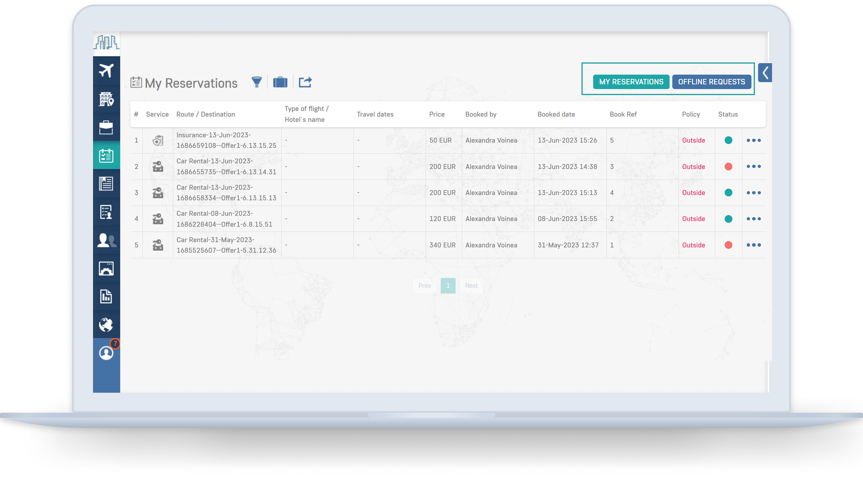Open the travelers people icon in sidebar
863x504 pixels.
(106, 240)
